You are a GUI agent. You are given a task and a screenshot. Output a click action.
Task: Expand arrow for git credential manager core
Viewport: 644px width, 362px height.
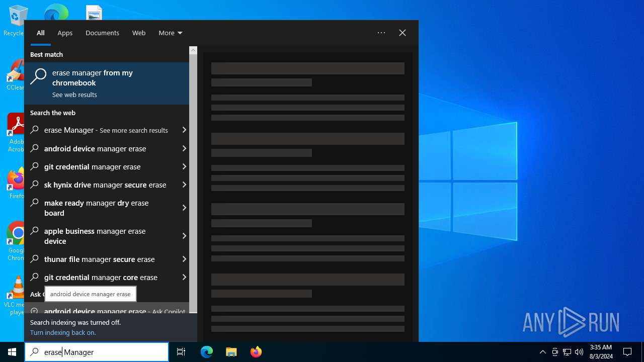point(184,277)
